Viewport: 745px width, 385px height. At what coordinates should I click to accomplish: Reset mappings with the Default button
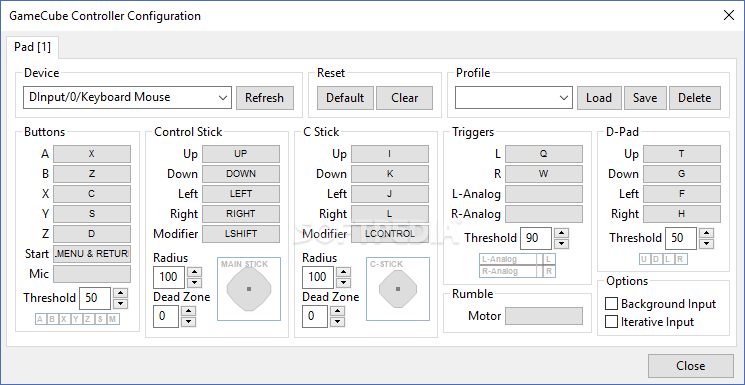coord(345,98)
